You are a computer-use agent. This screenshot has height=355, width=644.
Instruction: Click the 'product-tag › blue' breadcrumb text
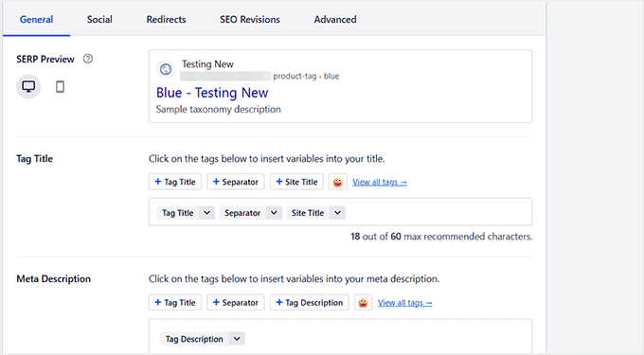[x=307, y=76]
